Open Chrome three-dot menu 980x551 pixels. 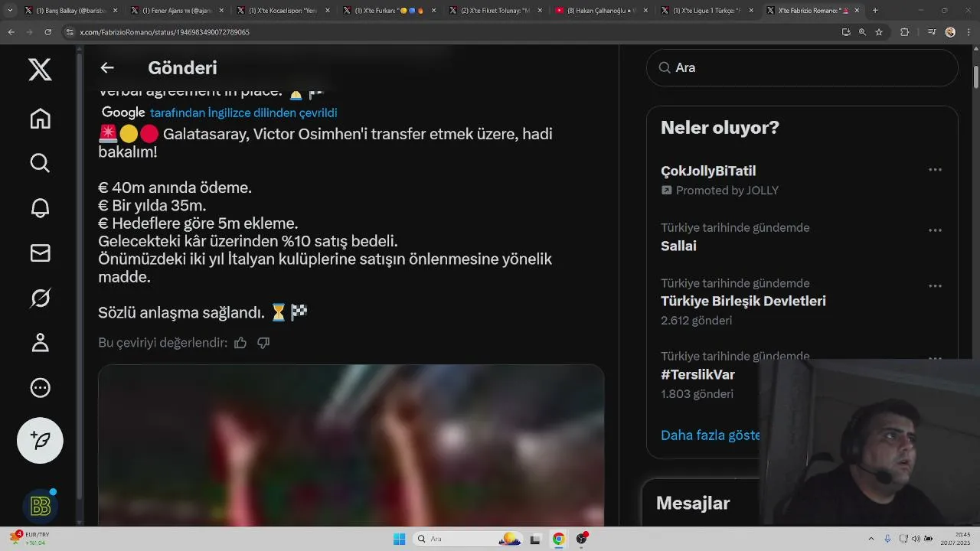click(x=968, y=32)
